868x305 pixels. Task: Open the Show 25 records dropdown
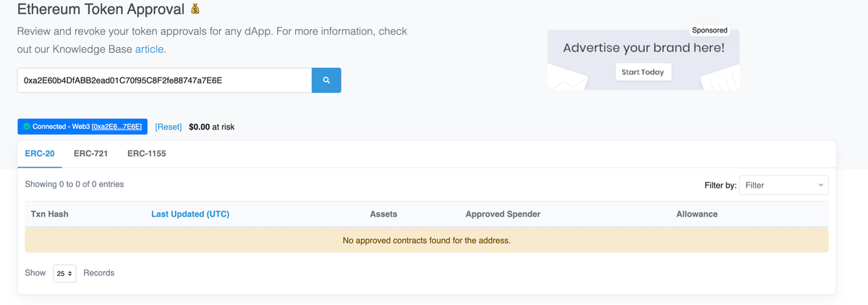pyautogui.click(x=64, y=274)
